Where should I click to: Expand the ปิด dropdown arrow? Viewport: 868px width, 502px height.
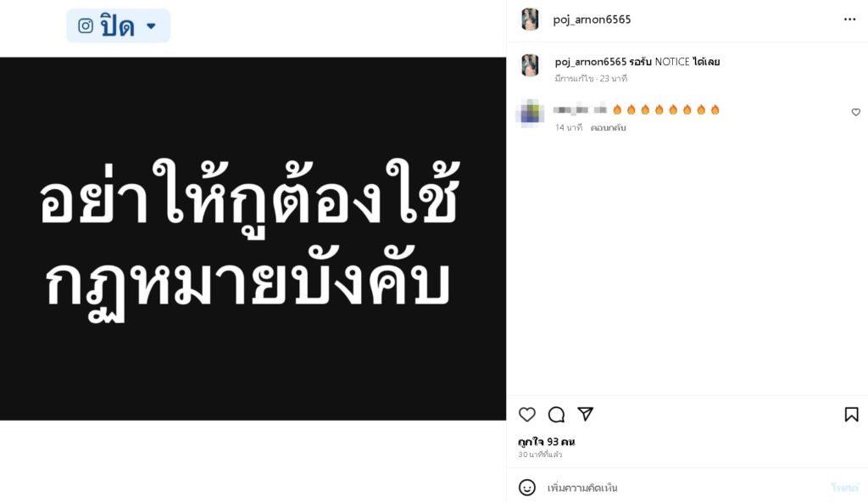[151, 26]
